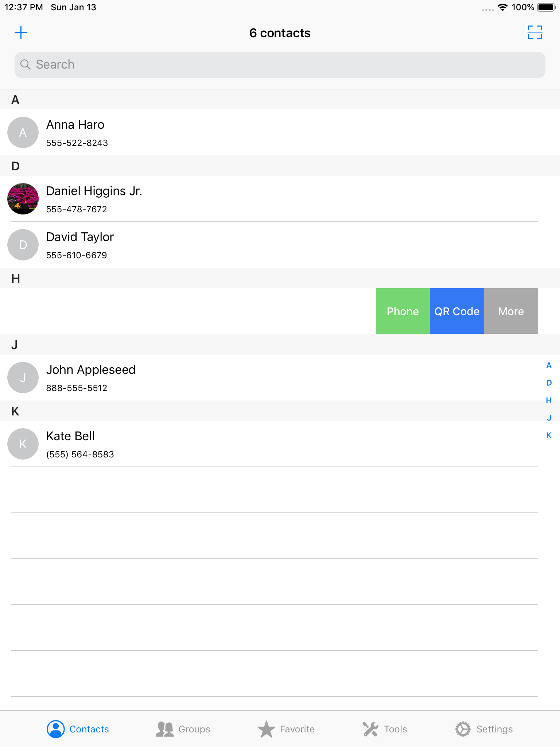The image size is (560, 747).
Task: Tap the blue QR Code swipe action
Action: pos(457,311)
